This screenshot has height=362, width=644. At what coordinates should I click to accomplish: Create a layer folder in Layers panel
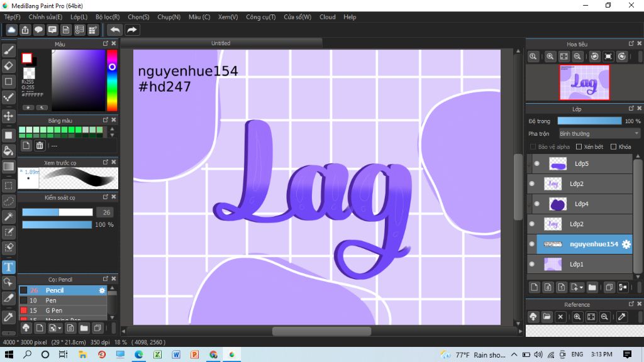[x=592, y=287]
